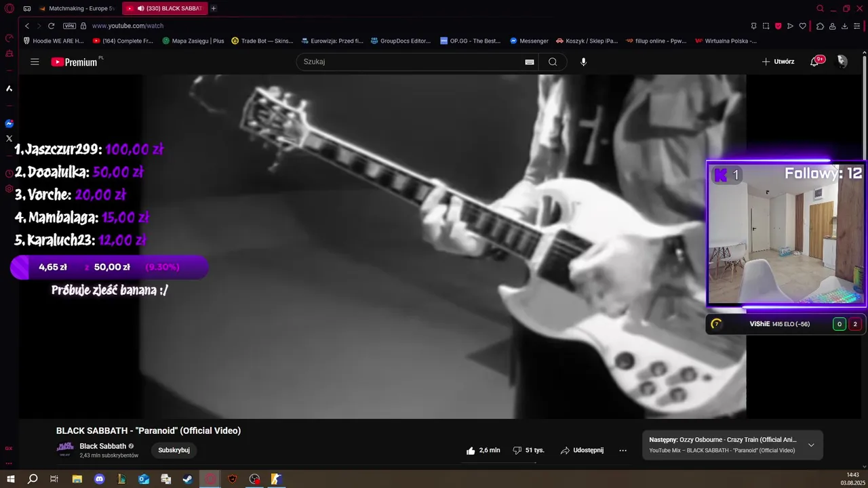Toggle the VPN badge in address bar

(x=69, y=26)
